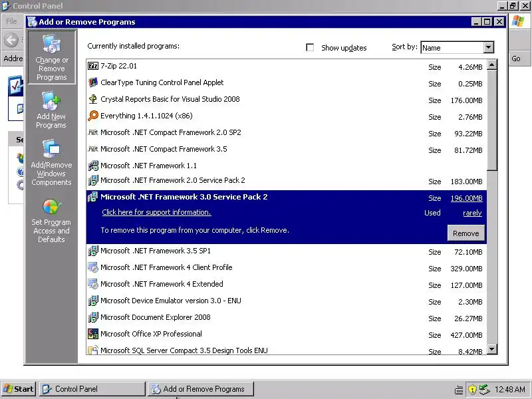Select Microsoft Document Explorer 2008 entry

coord(287,318)
